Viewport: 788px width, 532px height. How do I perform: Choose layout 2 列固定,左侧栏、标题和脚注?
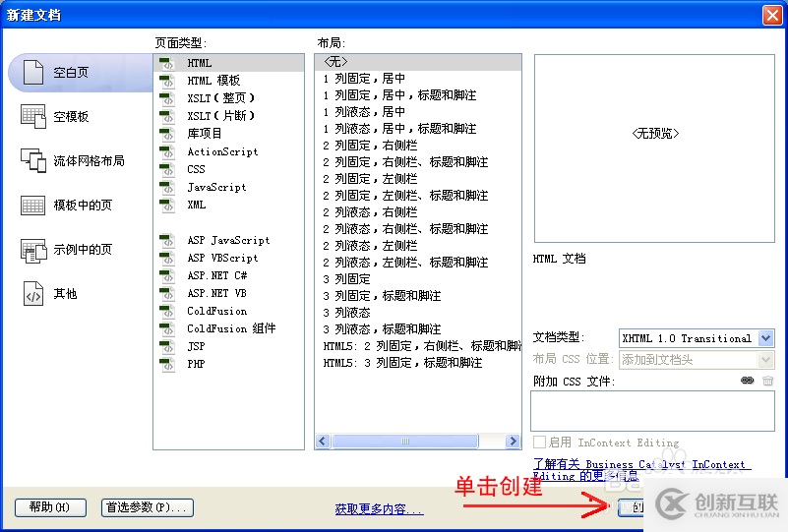418,196
